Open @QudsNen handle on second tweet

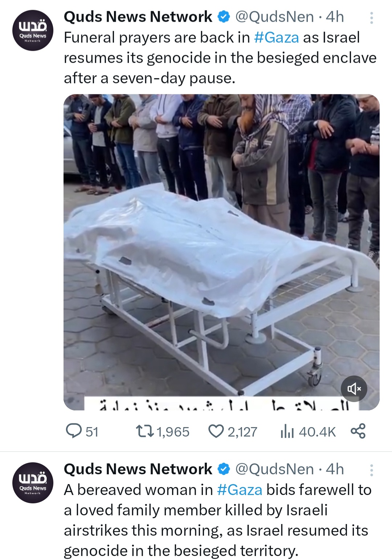[275, 469]
